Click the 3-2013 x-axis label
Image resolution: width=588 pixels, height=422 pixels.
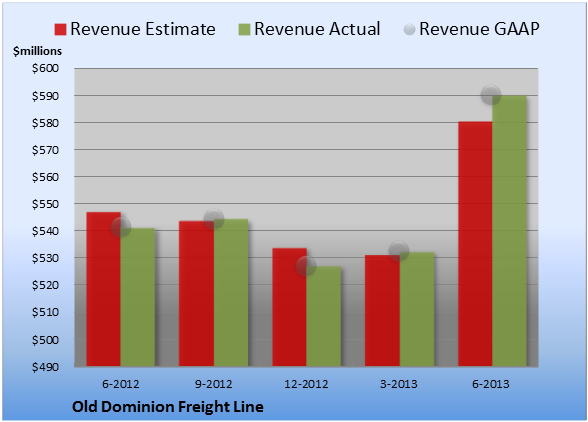[399, 384]
